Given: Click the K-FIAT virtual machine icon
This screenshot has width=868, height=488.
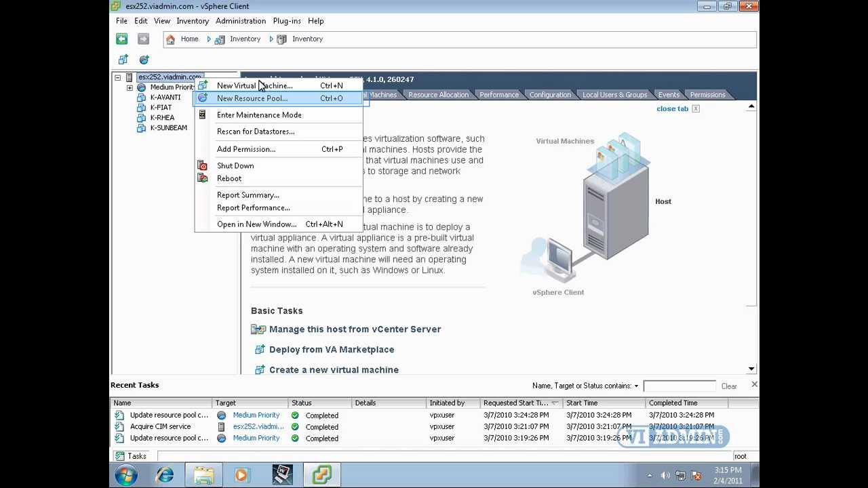Looking at the screenshot, I should tap(141, 108).
